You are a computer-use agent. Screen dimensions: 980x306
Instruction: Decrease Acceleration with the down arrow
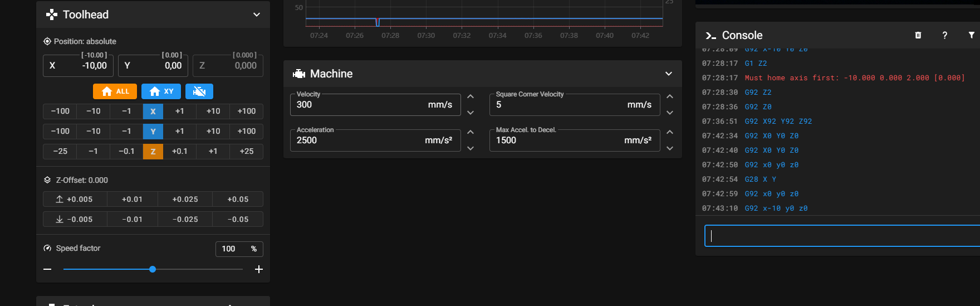click(471, 148)
